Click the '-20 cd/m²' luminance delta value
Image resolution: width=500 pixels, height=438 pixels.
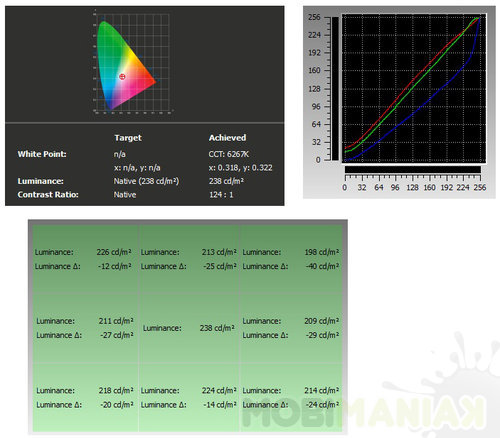[x=117, y=405]
